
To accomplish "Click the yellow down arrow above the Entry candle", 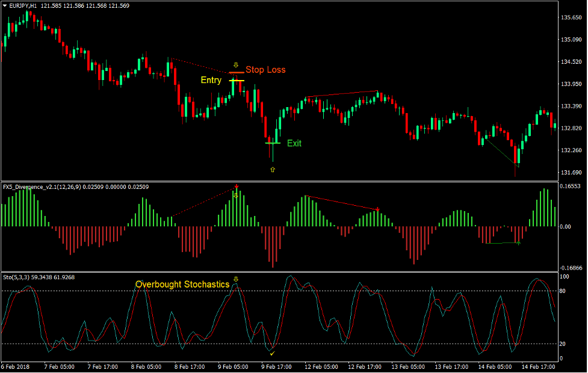I will (x=236, y=64).
